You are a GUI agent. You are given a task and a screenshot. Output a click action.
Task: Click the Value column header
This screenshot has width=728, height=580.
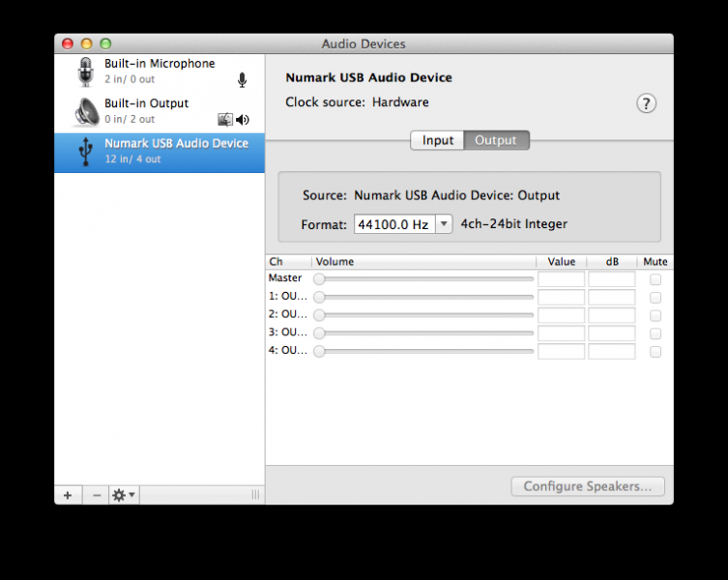click(x=562, y=261)
